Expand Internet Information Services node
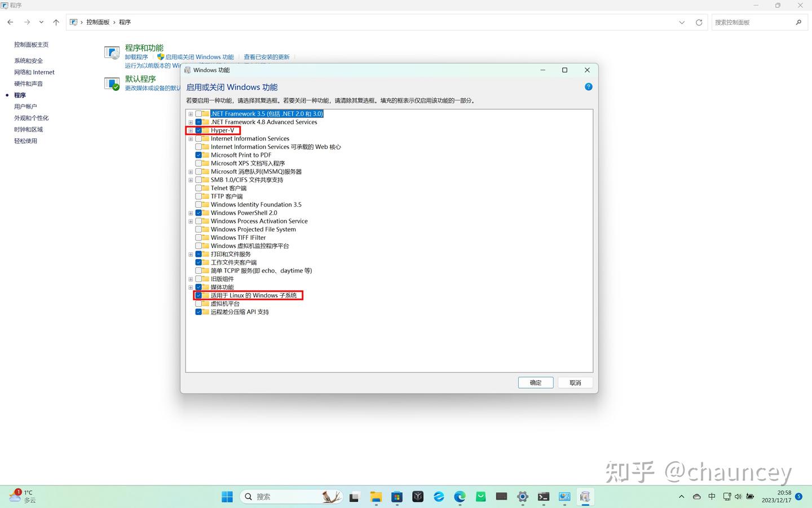The image size is (812, 508). 191,138
